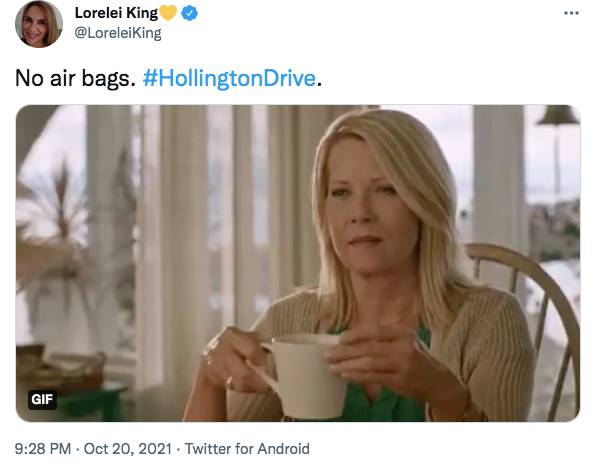Image resolution: width=597 pixels, height=472 pixels.
Task: Click the hanging lamp in the GIF
Action: point(558,115)
